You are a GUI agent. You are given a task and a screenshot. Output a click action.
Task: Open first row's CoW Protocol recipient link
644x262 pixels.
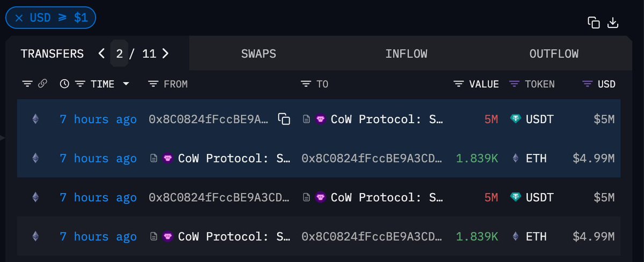tap(387, 119)
